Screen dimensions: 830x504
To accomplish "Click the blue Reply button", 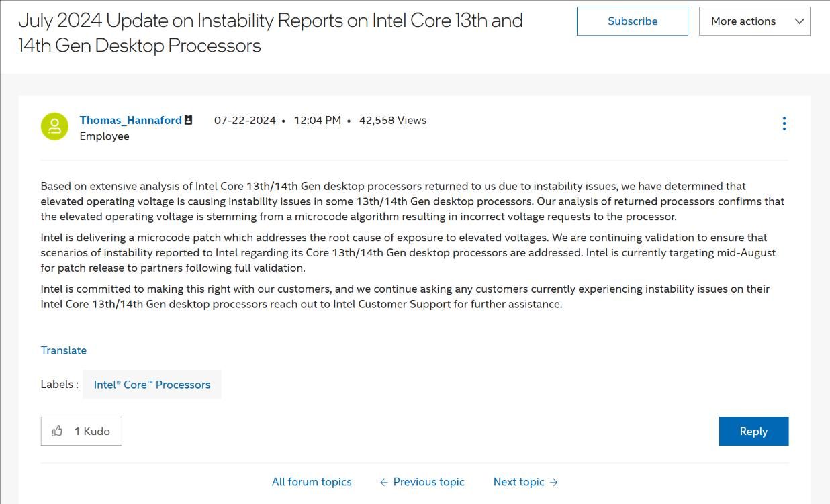I will pyautogui.click(x=753, y=432).
